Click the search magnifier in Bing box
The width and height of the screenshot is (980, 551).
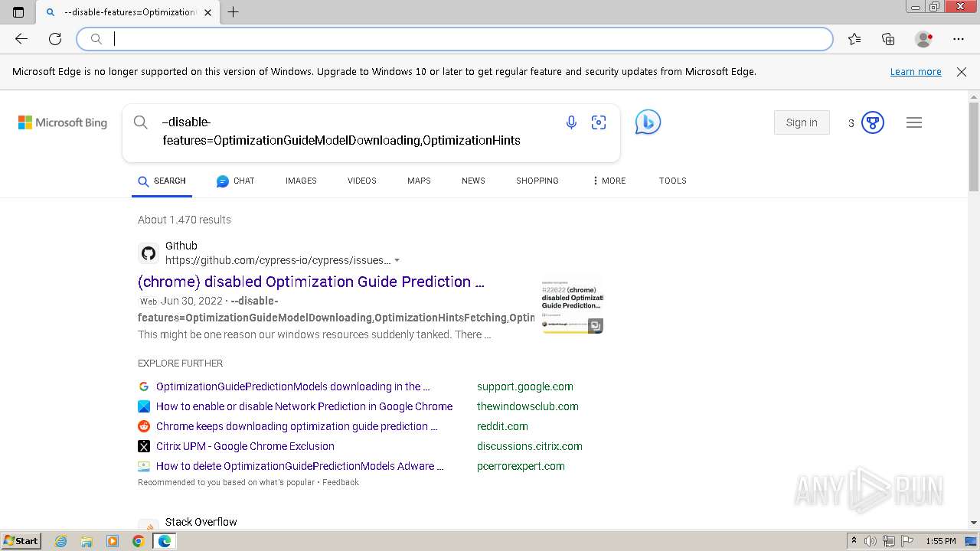click(x=141, y=122)
